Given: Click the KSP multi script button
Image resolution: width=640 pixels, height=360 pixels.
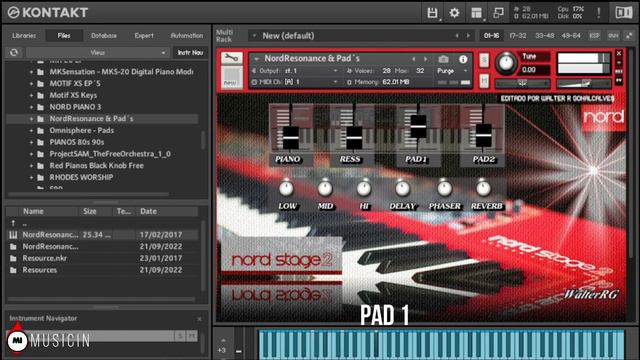Looking at the screenshot, I should click(x=594, y=36).
